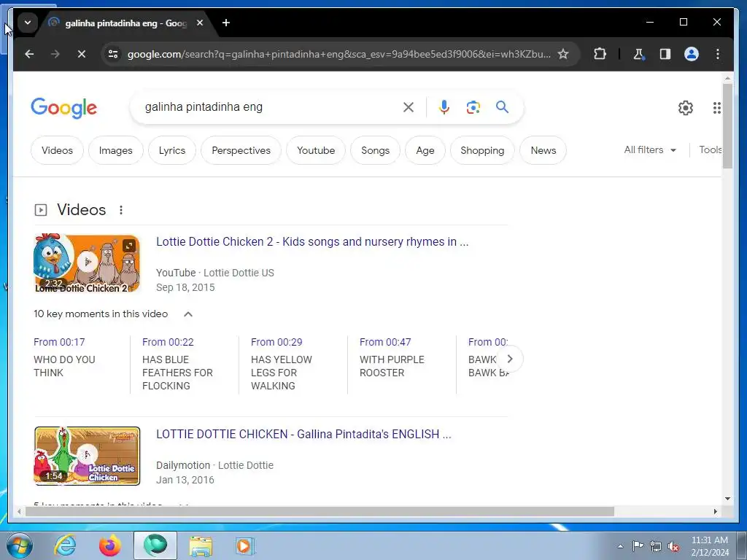The image size is (747, 560).
Task: Select the Perspectives filter chip
Action: click(x=241, y=150)
